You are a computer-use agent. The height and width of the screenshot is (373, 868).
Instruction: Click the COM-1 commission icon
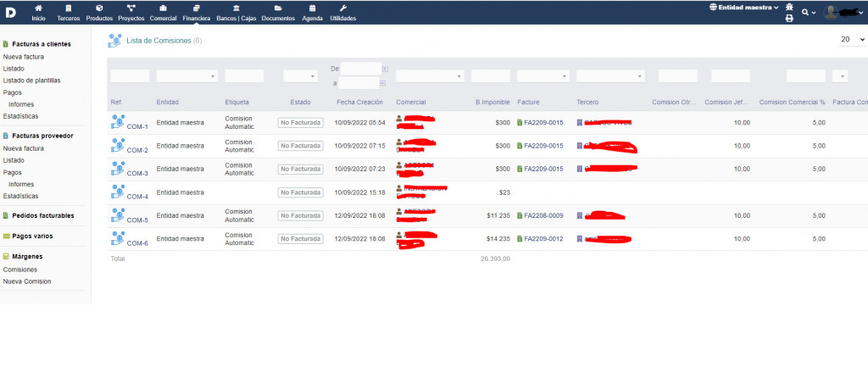click(118, 122)
